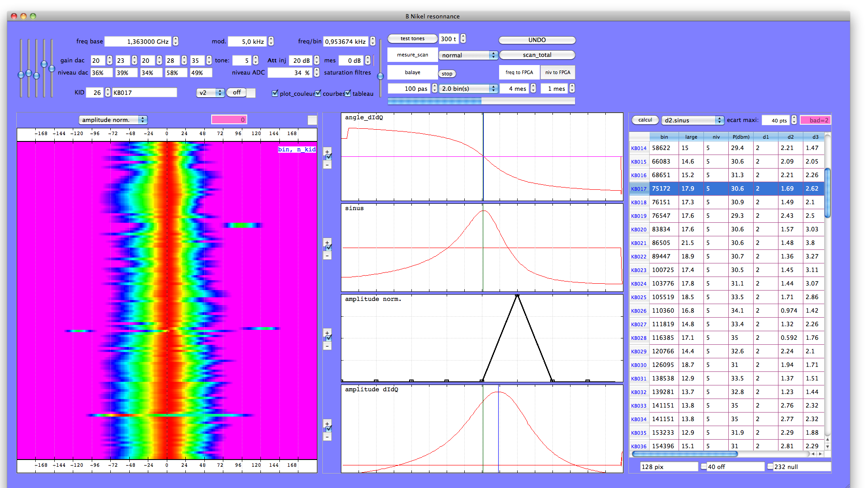
Task: Enable the 40 off checkbox
Action: [x=704, y=466]
